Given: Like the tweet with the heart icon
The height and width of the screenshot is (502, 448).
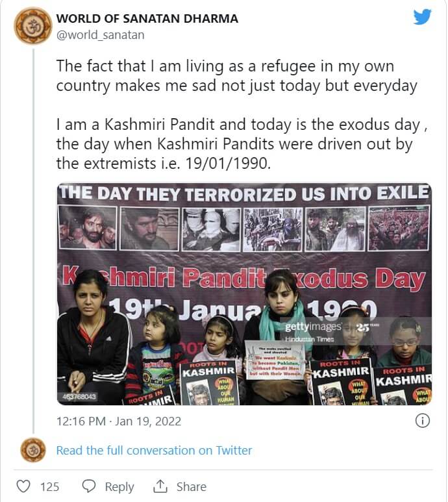Looking at the screenshot, I should click(x=23, y=486).
